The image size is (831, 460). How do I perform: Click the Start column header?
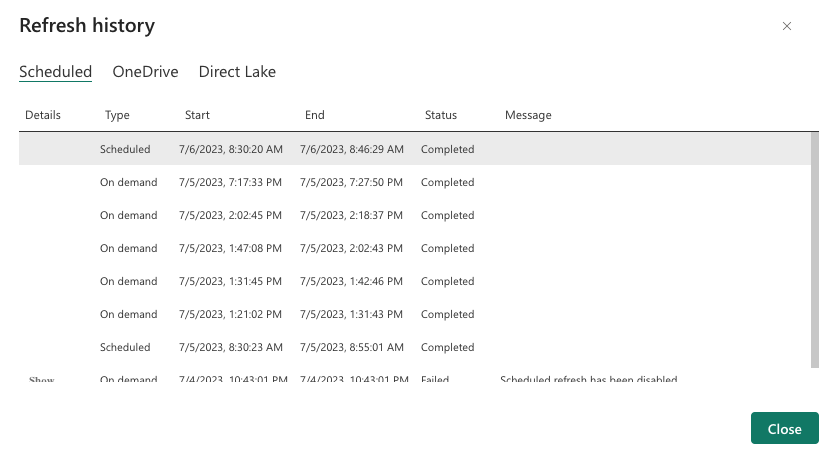tap(197, 115)
